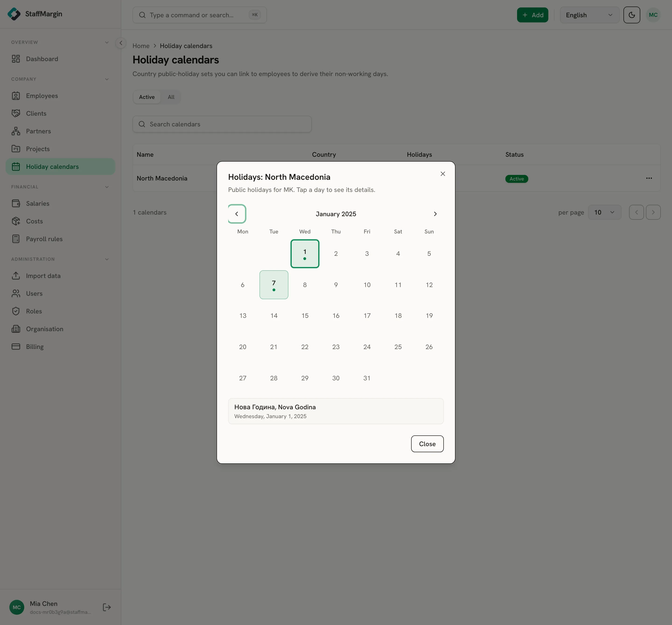Open the Employees page
672x625 pixels.
(x=60, y=96)
